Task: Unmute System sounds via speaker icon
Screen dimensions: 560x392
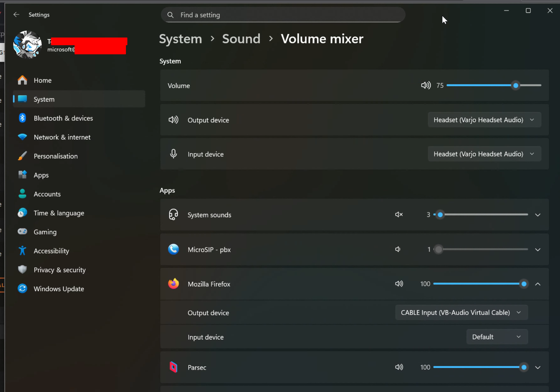Action: 399,215
